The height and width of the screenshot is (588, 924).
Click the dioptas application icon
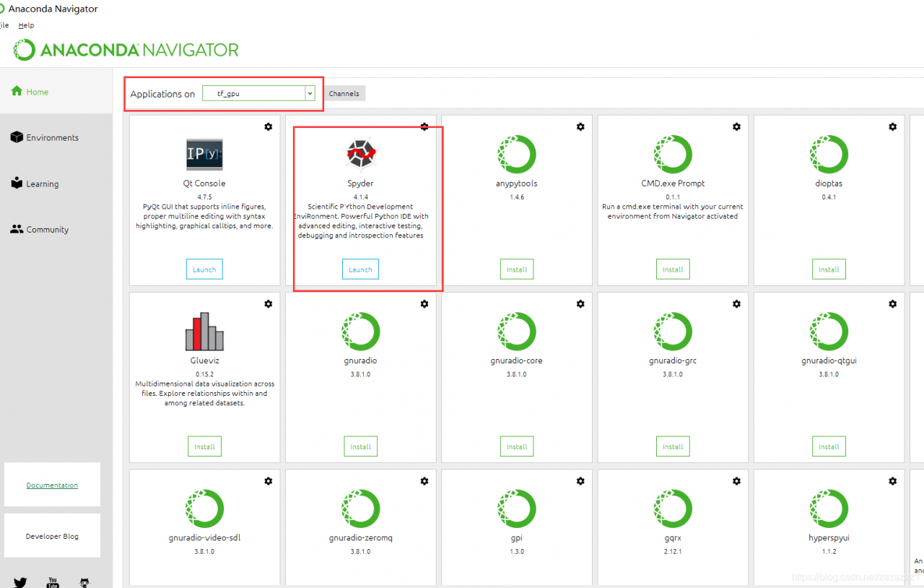click(829, 154)
